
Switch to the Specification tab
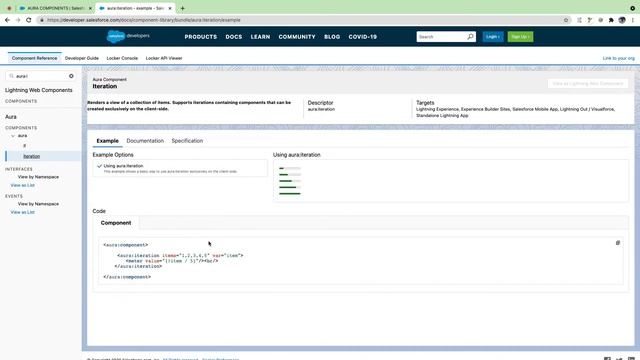click(187, 141)
